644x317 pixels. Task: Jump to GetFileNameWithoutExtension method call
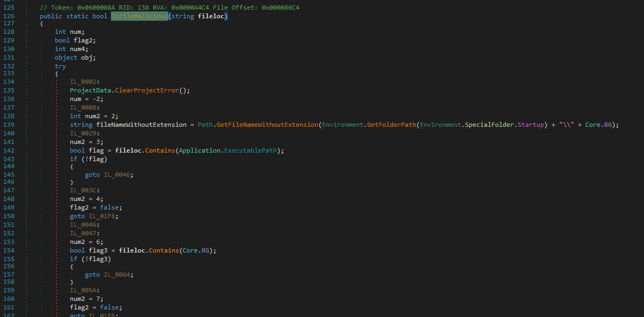coord(267,125)
